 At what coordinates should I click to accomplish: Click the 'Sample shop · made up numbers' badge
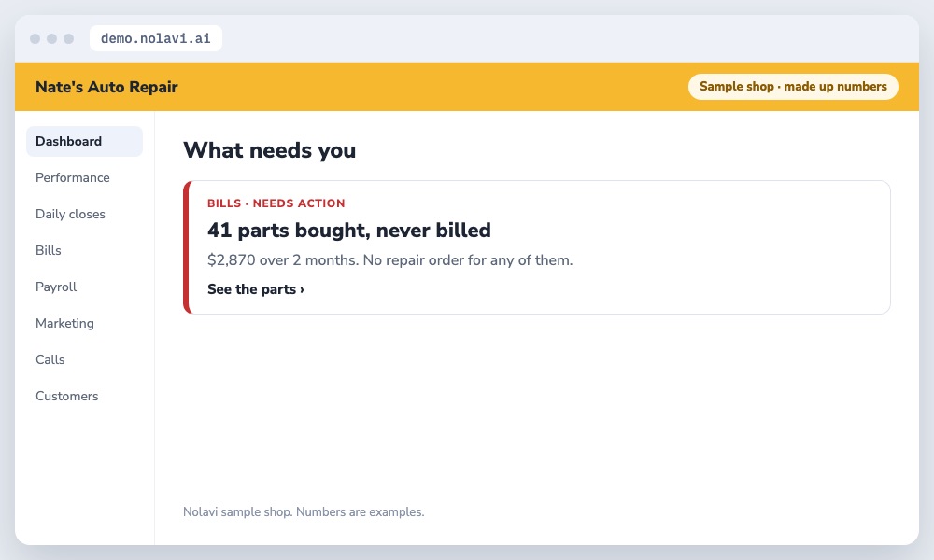tap(793, 86)
